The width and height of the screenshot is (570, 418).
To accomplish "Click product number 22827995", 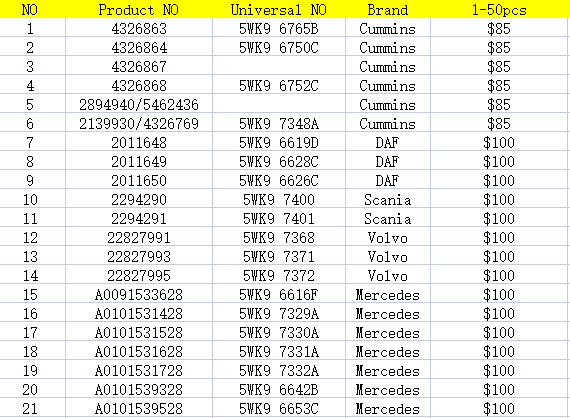I will click(139, 275).
